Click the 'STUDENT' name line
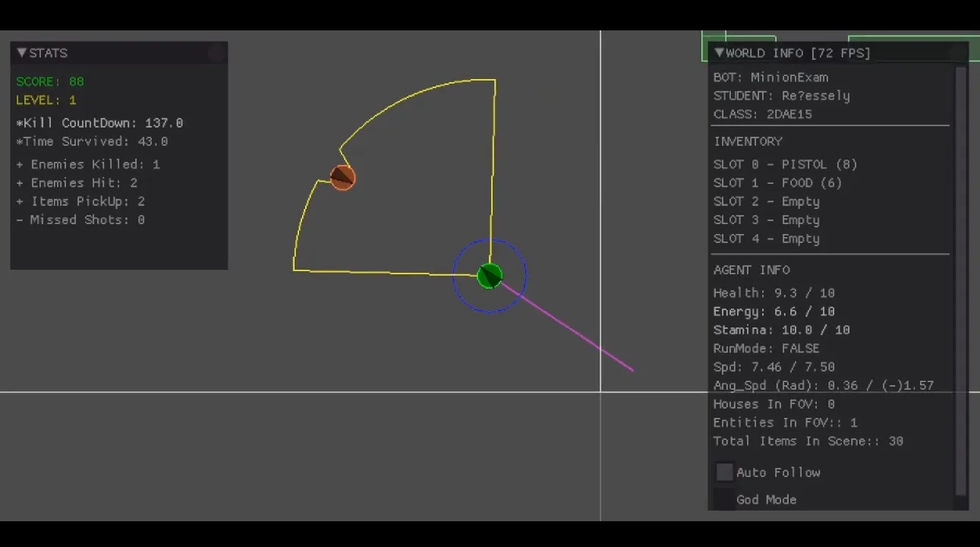 click(782, 96)
